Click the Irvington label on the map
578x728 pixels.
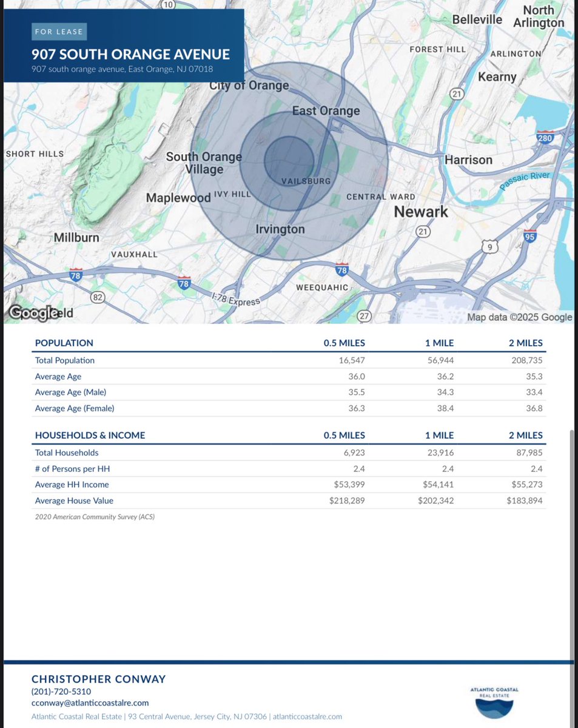tap(280, 229)
